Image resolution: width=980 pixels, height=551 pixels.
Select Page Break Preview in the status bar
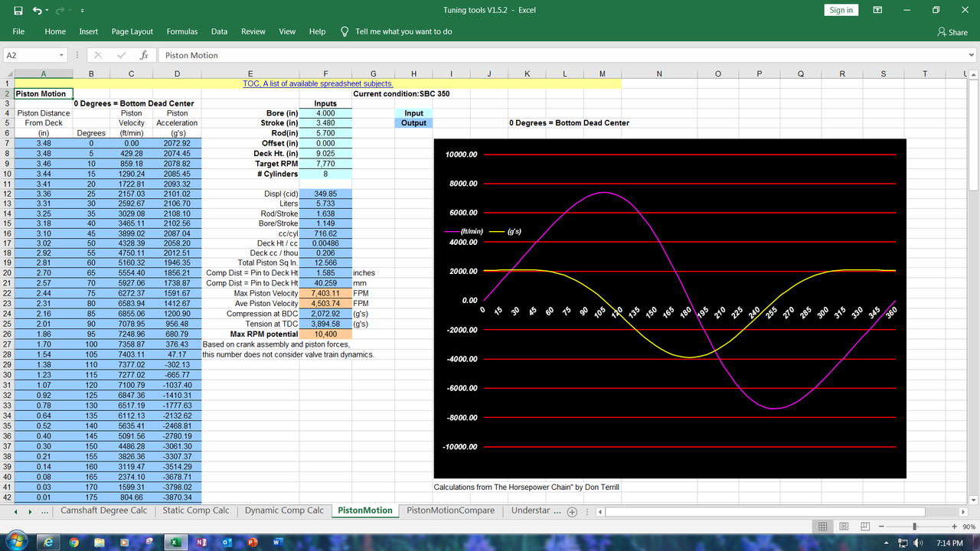[864, 526]
